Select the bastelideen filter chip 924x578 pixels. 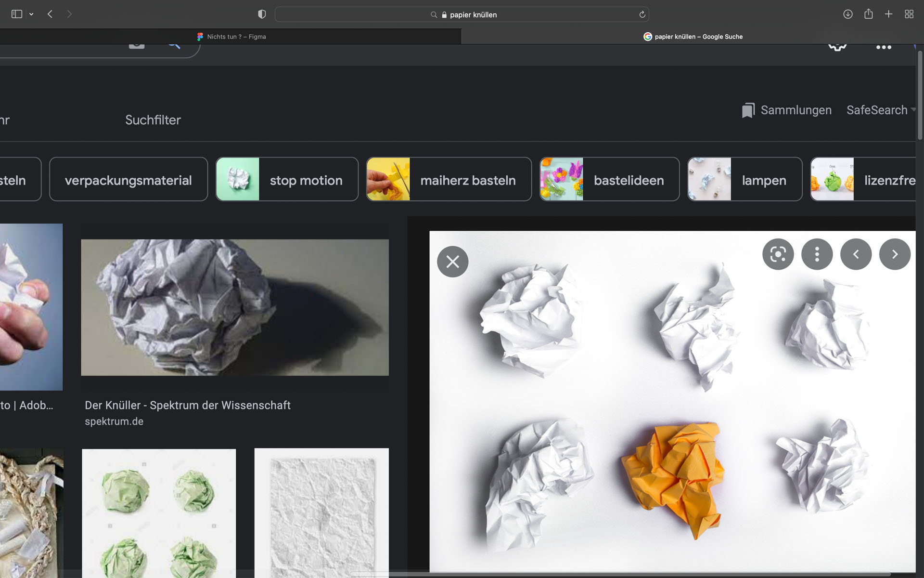[609, 179]
